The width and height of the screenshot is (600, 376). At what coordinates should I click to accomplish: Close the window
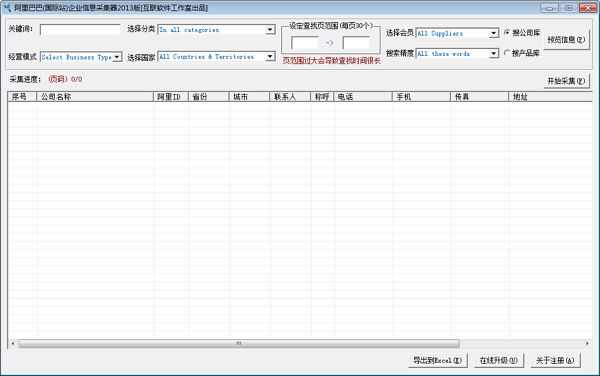pos(588,8)
